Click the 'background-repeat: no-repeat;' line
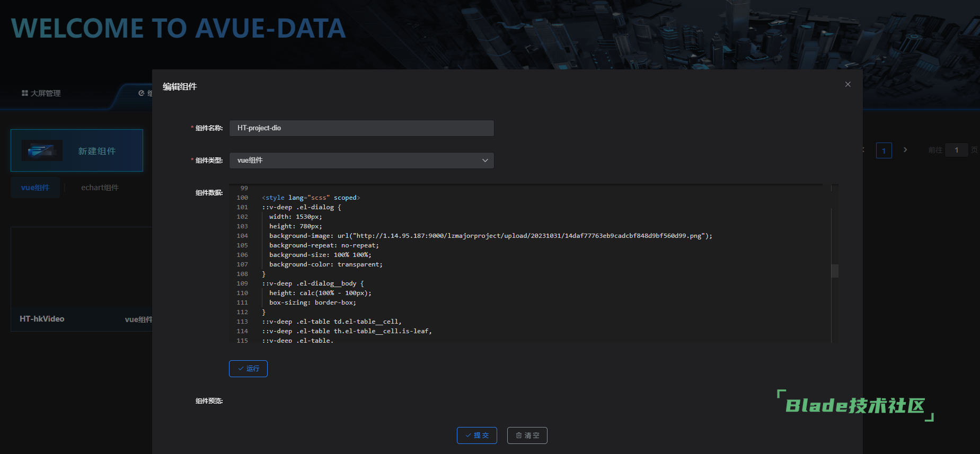 point(324,245)
